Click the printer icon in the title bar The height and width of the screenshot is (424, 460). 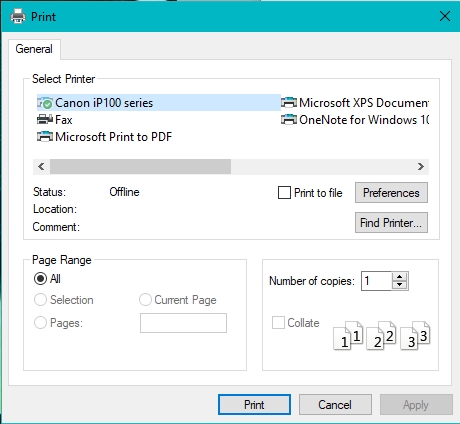pos(18,16)
